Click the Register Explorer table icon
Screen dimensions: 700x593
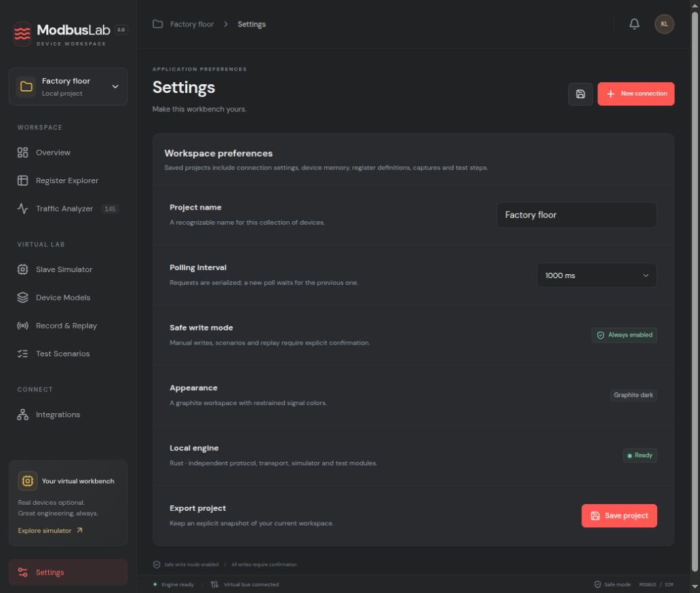click(x=22, y=180)
